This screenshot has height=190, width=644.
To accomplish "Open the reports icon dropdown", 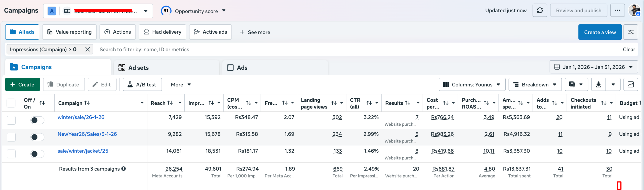I will pyautogui.click(x=576, y=84).
